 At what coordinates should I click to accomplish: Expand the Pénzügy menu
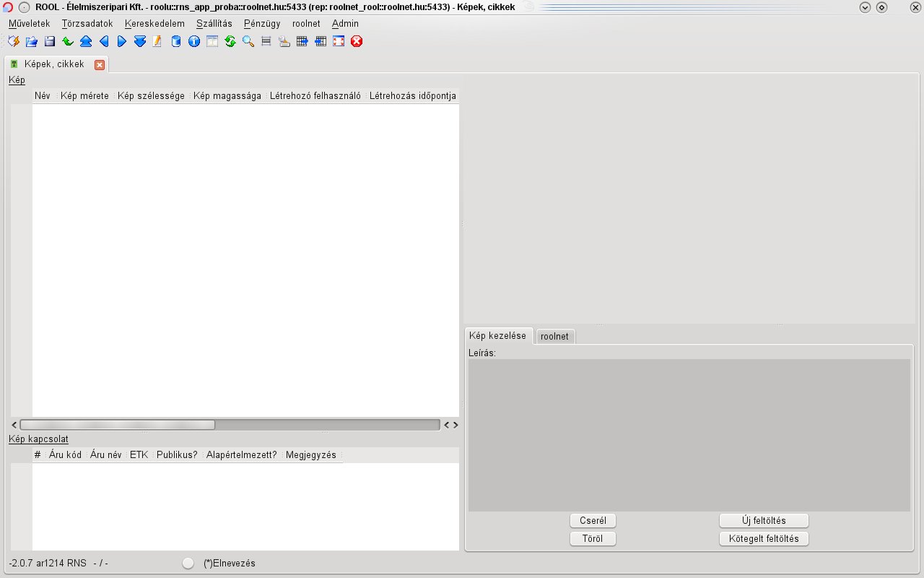262,24
